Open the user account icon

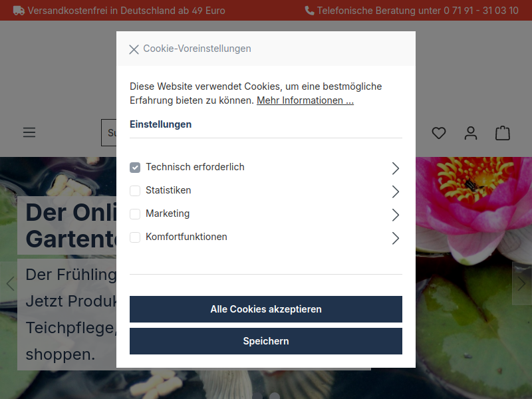click(x=471, y=133)
